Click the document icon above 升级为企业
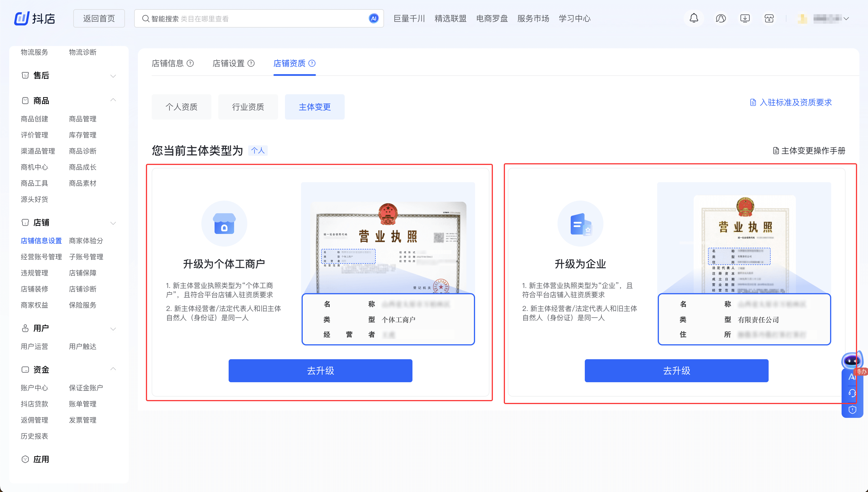The image size is (868, 492). click(x=580, y=224)
